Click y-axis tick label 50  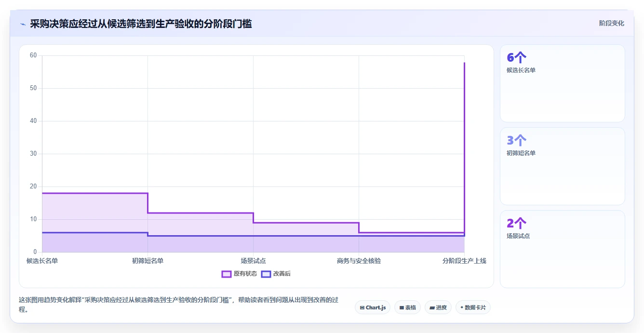33,88
